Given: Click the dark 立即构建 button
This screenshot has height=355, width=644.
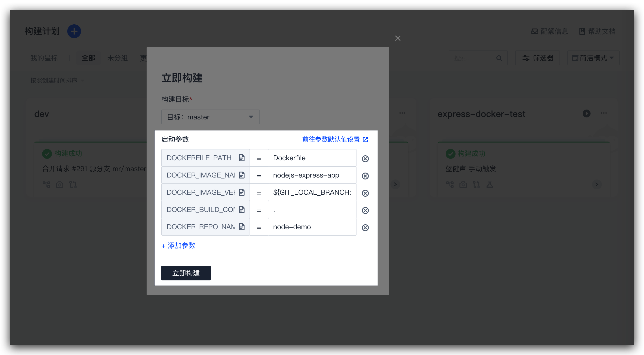Looking at the screenshot, I should coord(186,273).
